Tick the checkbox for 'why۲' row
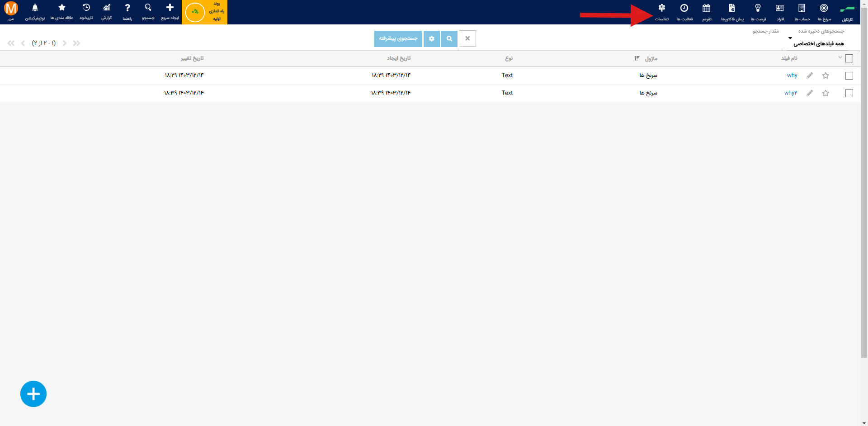 (x=849, y=93)
